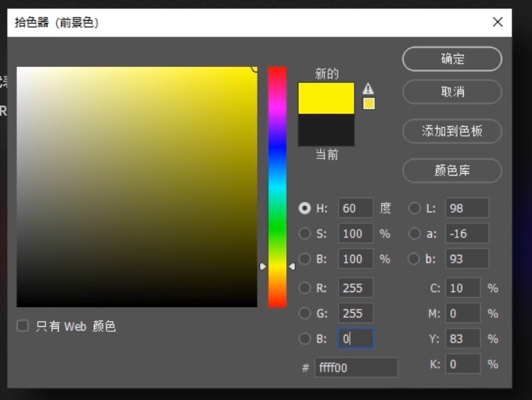The width and height of the screenshot is (532, 400).
Task: Select the G green radio button
Action: pos(304,313)
